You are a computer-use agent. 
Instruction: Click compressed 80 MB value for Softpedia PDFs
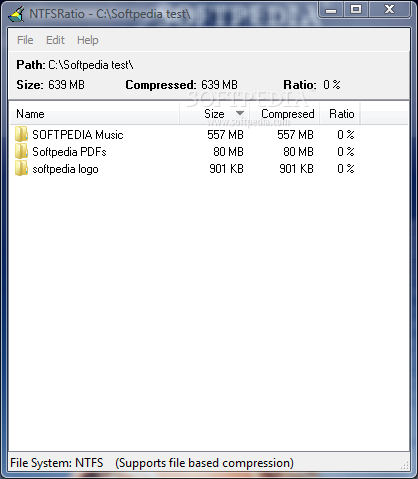click(x=298, y=152)
